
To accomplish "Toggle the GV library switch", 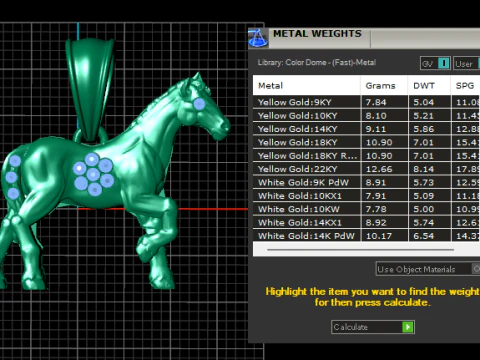I will click(435, 63).
